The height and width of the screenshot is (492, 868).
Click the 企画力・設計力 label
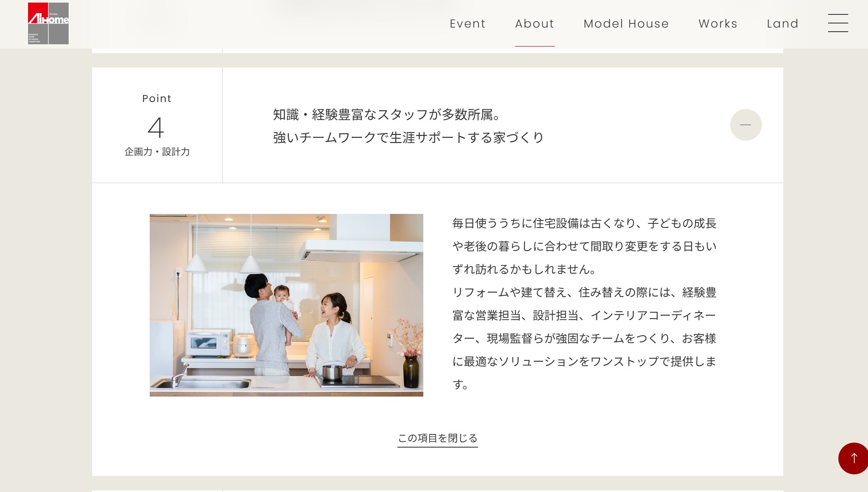[x=157, y=152]
